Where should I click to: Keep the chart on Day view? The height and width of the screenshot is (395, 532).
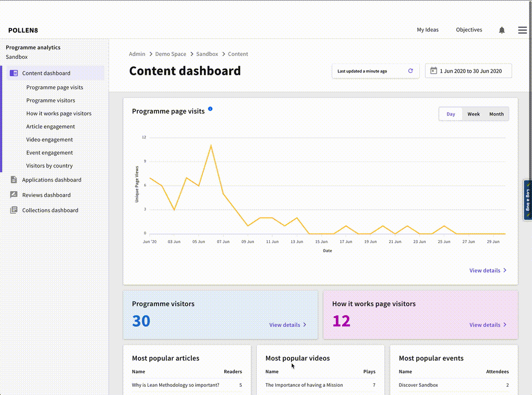tap(450, 114)
